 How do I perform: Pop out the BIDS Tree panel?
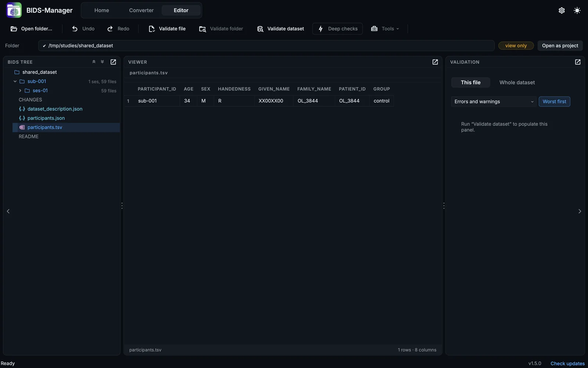click(x=113, y=62)
